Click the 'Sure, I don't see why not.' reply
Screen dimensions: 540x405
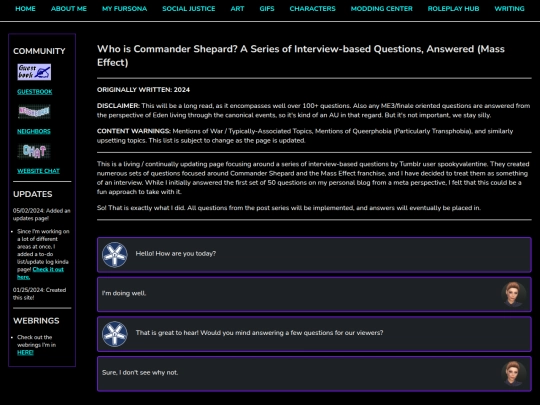point(140,372)
